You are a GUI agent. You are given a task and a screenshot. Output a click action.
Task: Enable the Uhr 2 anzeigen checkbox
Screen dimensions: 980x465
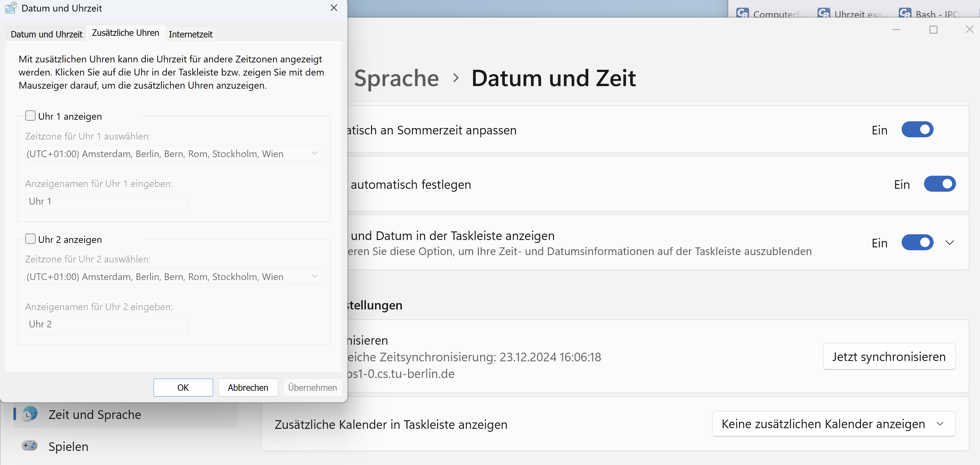tap(30, 239)
